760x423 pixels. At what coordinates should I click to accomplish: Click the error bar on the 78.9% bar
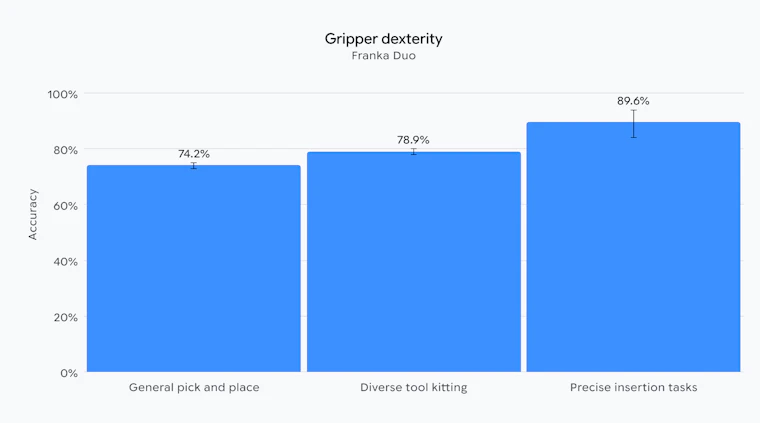pos(413,152)
